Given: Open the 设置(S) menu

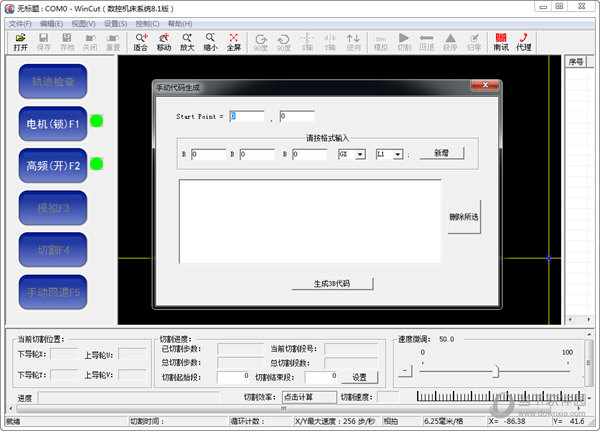Looking at the screenshot, I should pos(116,24).
